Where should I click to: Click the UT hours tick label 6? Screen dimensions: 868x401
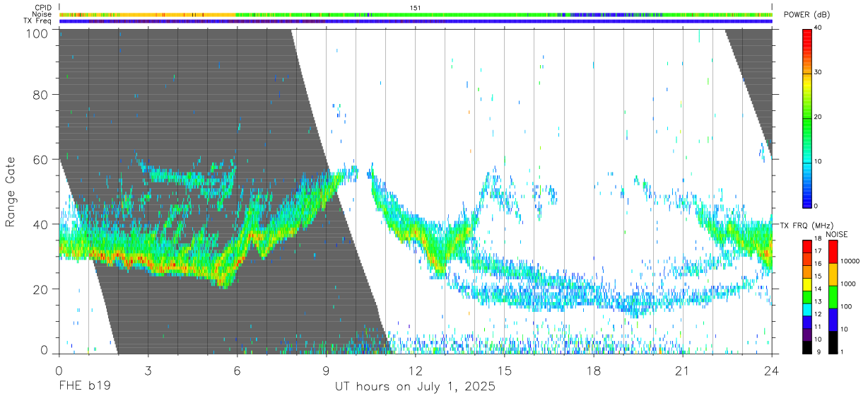(237, 371)
